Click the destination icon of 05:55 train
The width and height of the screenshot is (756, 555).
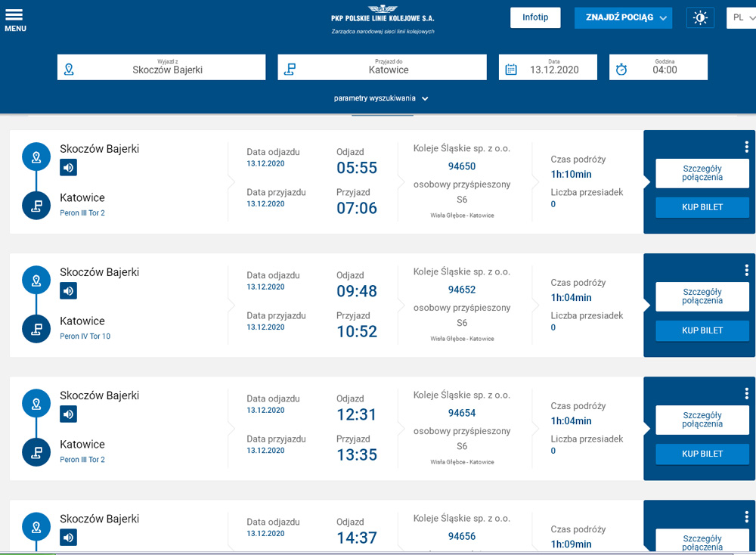pyautogui.click(x=36, y=206)
